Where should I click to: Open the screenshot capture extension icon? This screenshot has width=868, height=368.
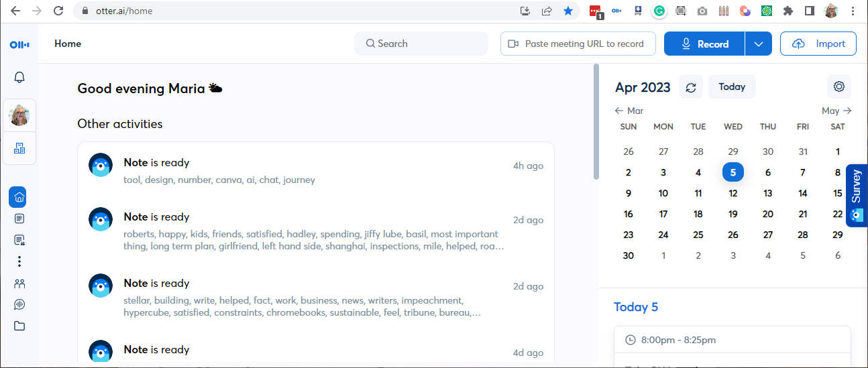coord(681,11)
